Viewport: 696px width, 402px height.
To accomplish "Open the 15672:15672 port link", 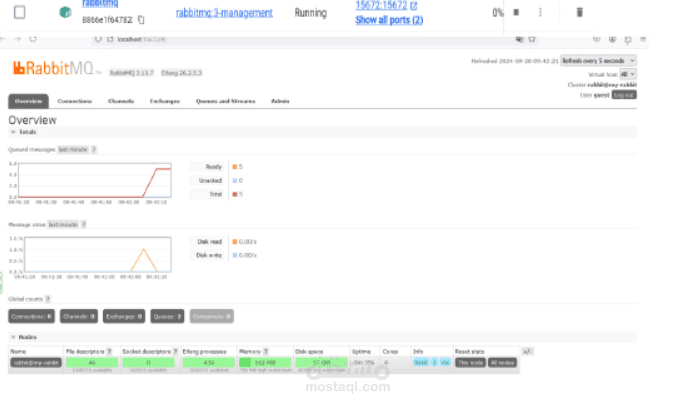I will coord(381,5).
